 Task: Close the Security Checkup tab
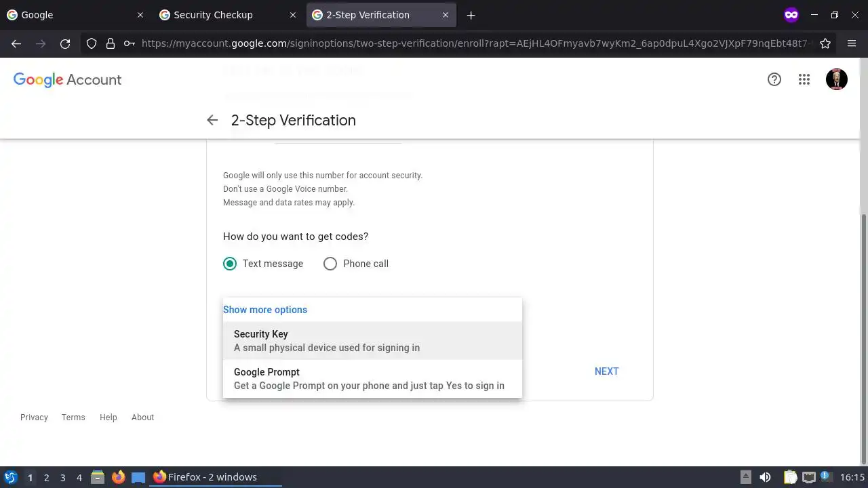[x=293, y=15]
